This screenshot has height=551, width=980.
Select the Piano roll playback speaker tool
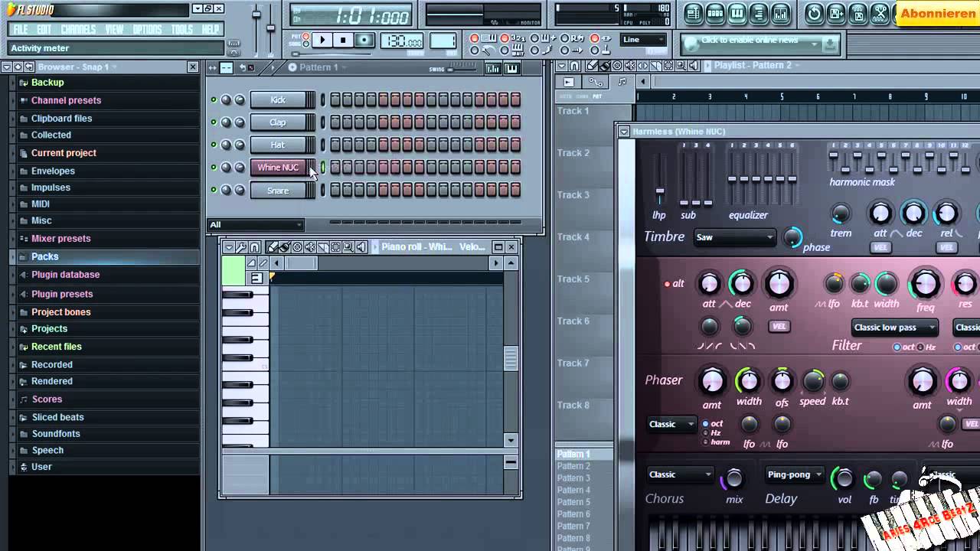point(361,247)
